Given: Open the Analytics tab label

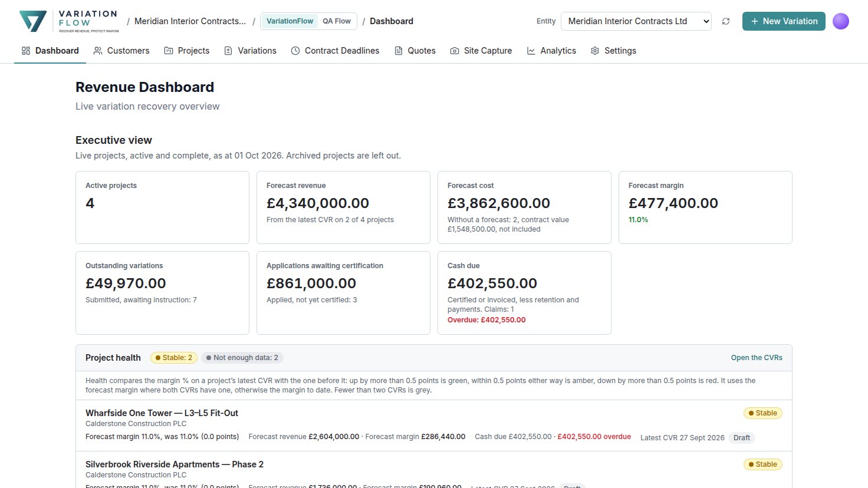Looking at the screenshot, I should [558, 51].
